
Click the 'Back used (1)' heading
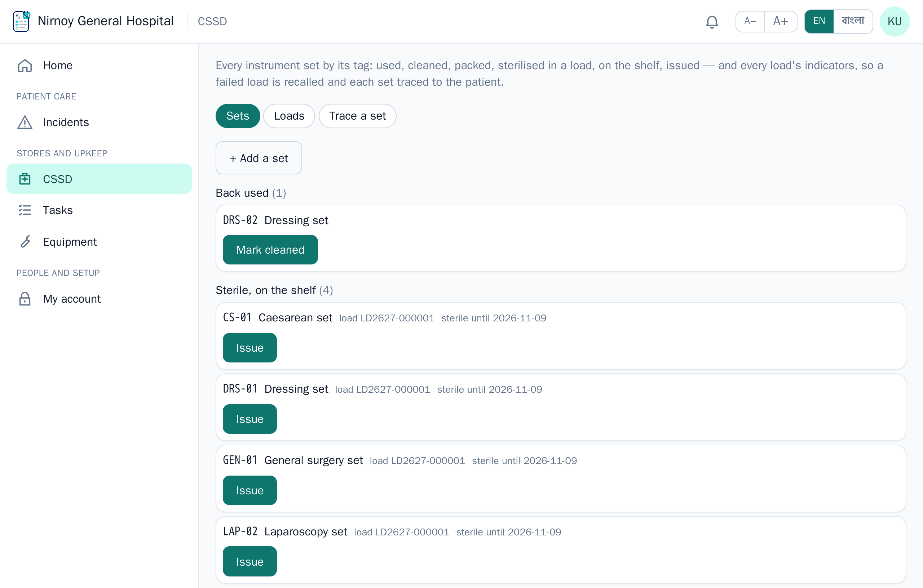251,193
